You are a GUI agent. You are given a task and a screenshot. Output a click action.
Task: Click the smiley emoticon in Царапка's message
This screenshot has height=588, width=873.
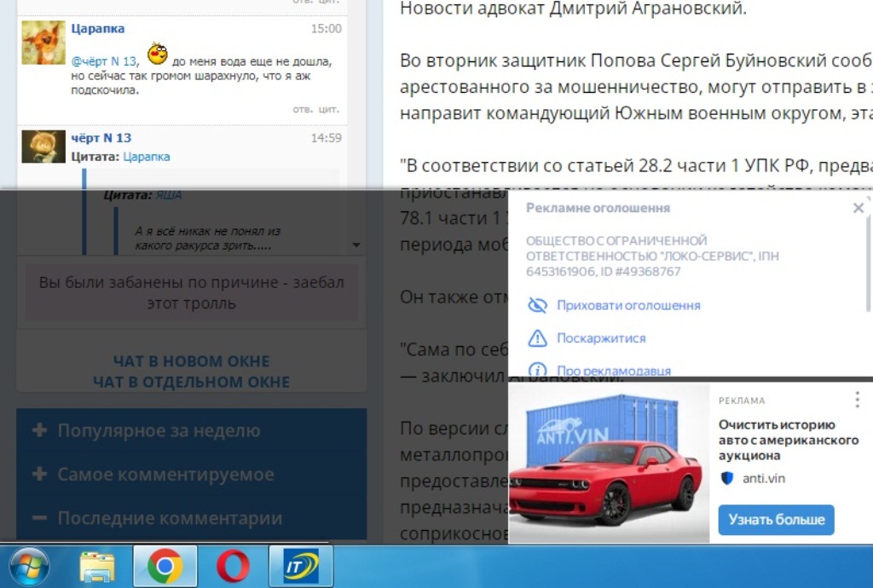pyautogui.click(x=158, y=54)
